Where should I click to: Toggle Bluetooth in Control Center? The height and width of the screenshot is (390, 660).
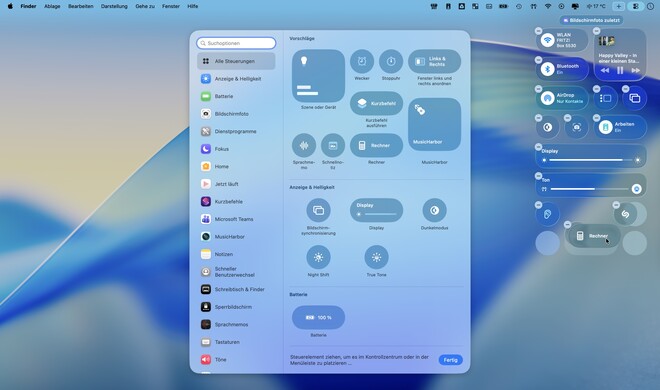[547, 69]
